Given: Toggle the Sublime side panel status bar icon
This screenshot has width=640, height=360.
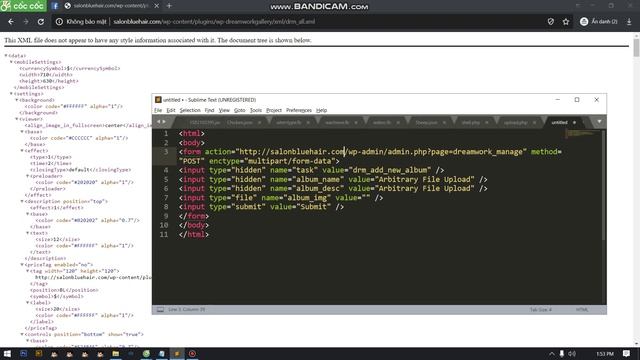Looking at the screenshot, I should (160, 310).
